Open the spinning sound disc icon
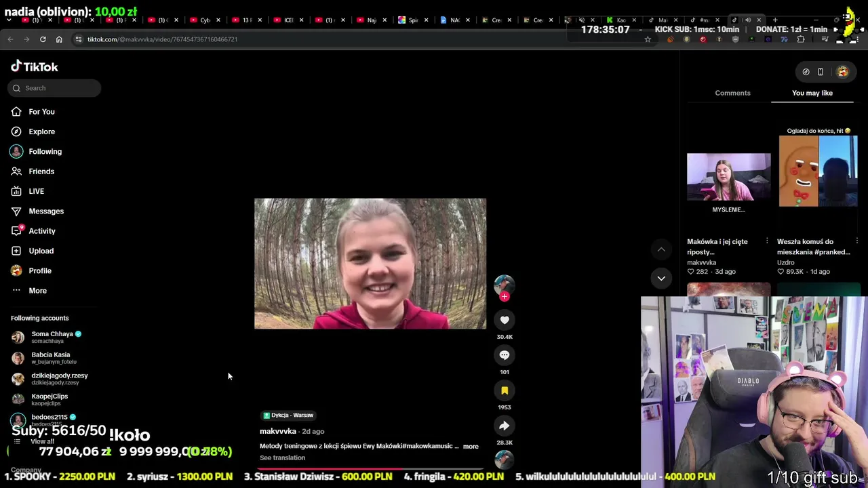 pos(505,460)
